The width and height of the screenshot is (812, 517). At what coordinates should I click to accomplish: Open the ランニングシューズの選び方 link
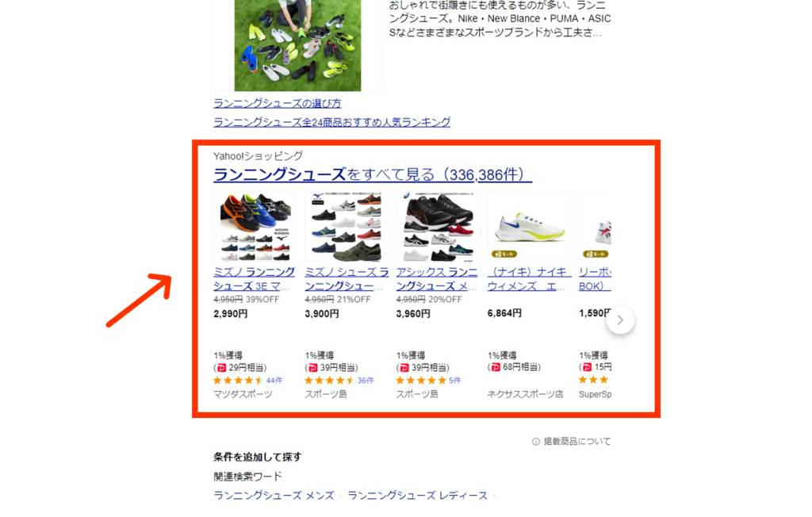[x=277, y=103]
